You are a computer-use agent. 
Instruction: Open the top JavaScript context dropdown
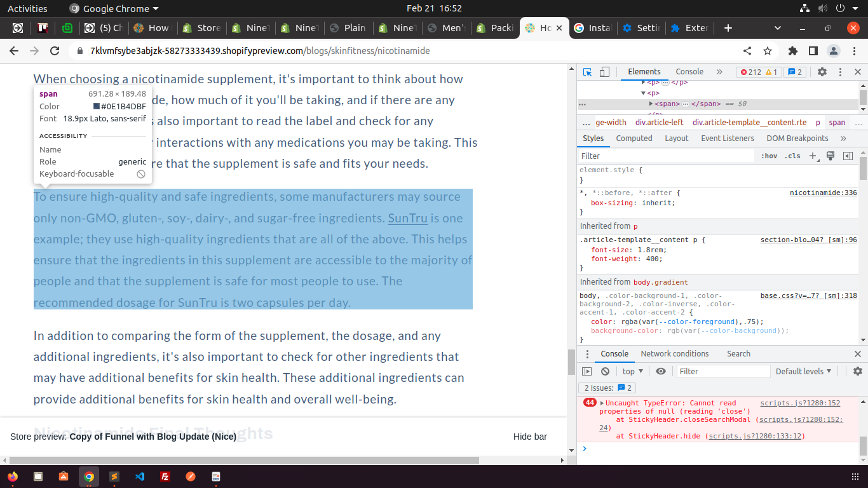coord(632,371)
